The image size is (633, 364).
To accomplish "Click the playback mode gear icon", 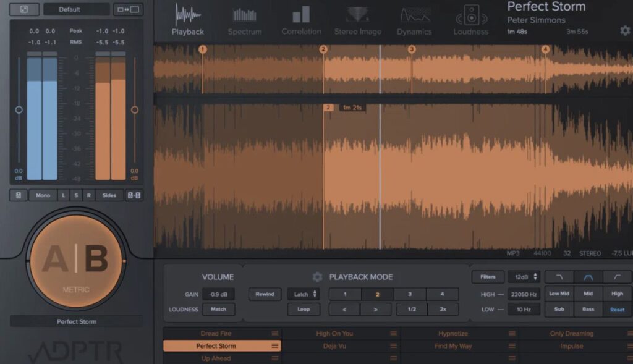I will pos(317,277).
